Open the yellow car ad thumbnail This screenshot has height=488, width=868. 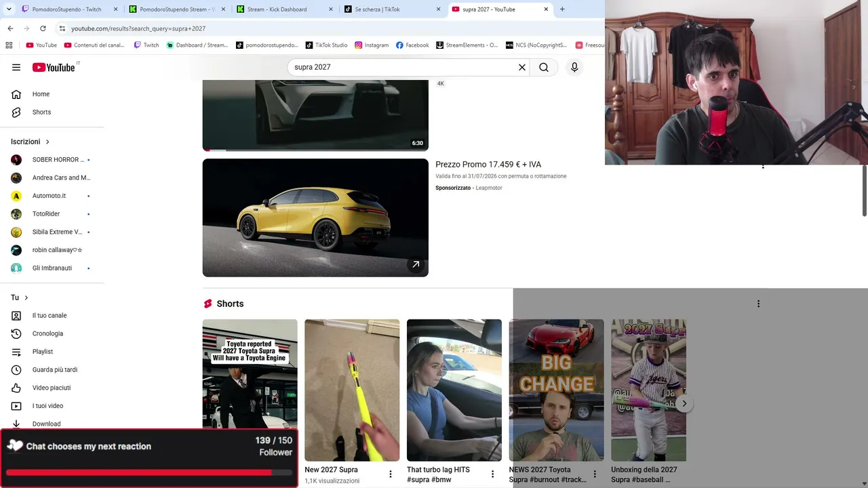315,218
